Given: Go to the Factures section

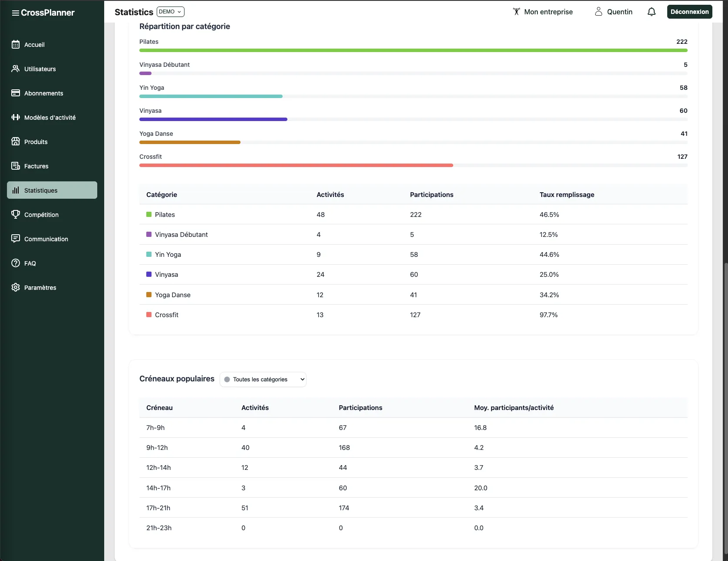Looking at the screenshot, I should point(36,166).
